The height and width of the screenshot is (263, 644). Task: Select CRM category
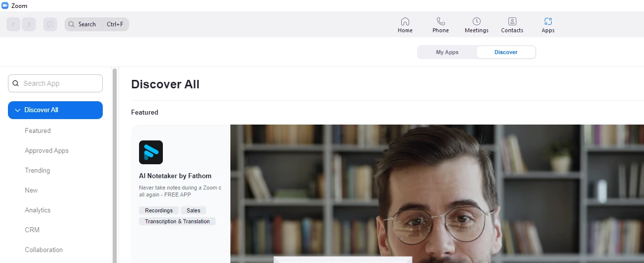(32, 230)
